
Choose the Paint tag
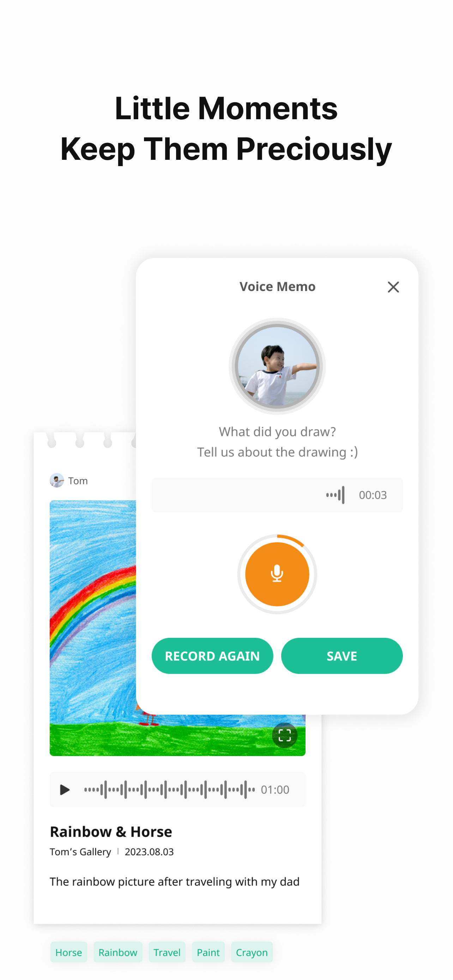point(208,952)
